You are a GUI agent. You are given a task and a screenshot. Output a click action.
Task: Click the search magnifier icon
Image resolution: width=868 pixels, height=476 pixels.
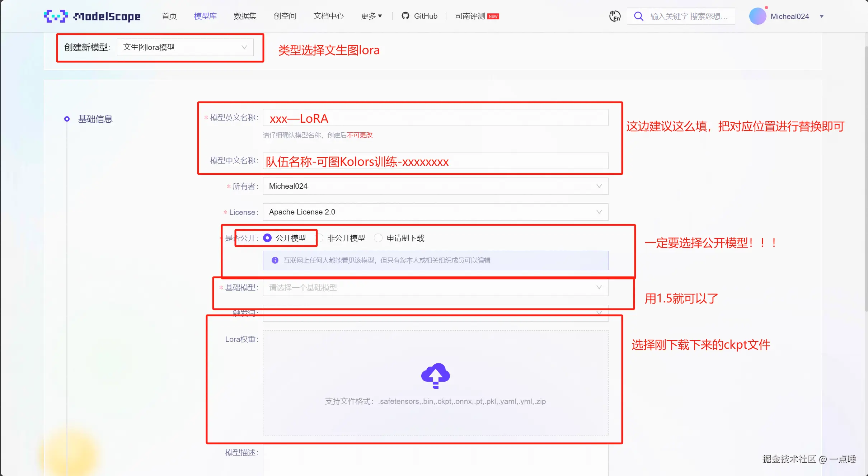tap(639, 16)
